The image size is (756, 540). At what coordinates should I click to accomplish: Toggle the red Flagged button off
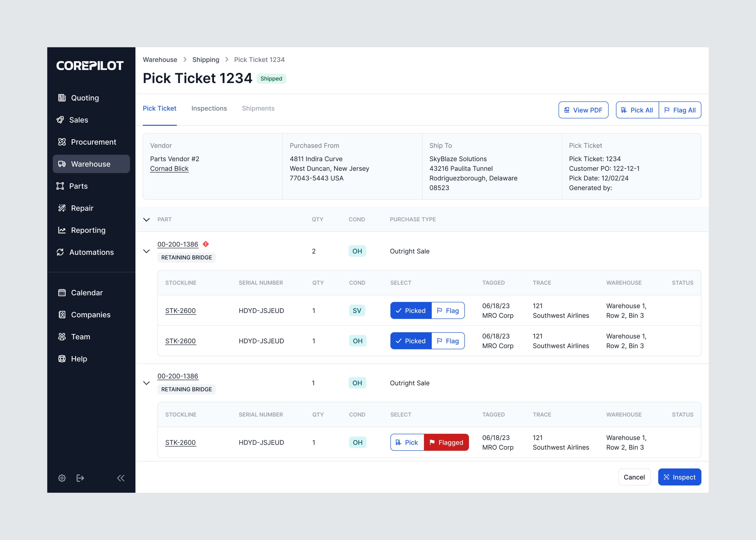(446, 442)
